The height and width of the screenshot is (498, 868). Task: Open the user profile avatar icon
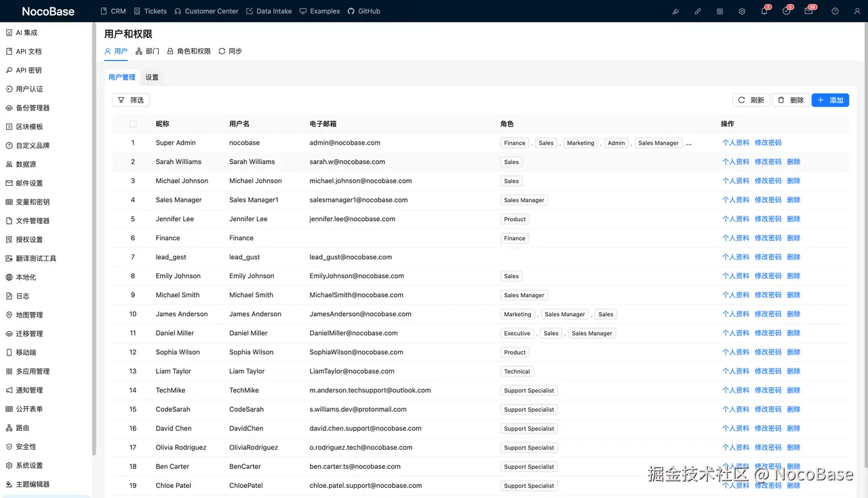pos(857,12)
